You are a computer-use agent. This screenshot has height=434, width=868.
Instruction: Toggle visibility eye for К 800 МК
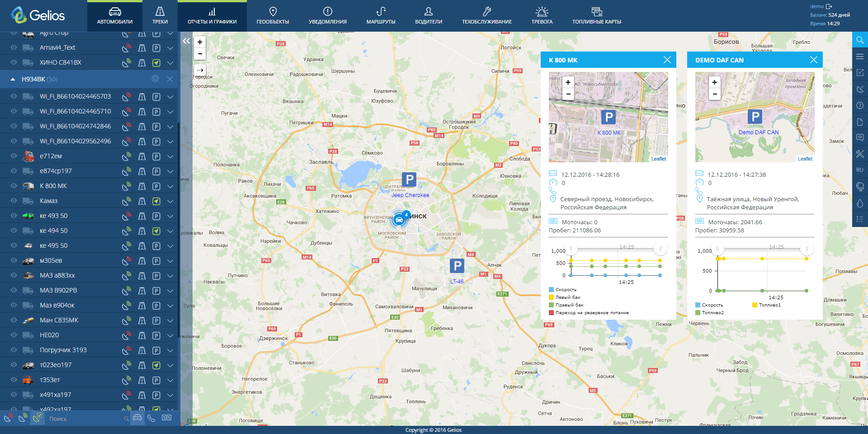pos(14,186)
